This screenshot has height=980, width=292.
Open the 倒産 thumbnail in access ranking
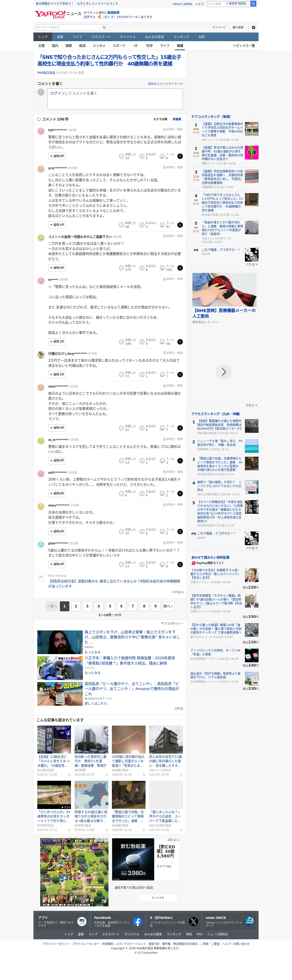tap(252, 426)
